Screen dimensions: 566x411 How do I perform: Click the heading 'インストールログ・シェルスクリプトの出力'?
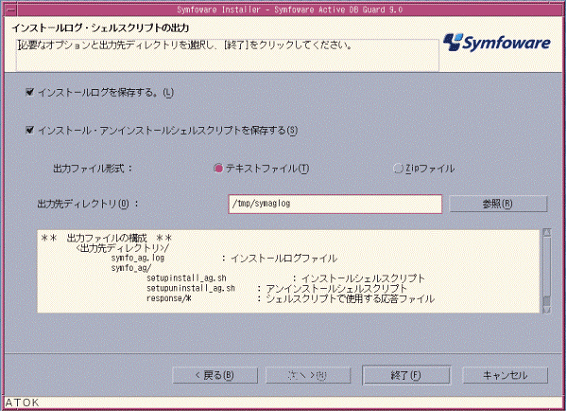point(100,28)
